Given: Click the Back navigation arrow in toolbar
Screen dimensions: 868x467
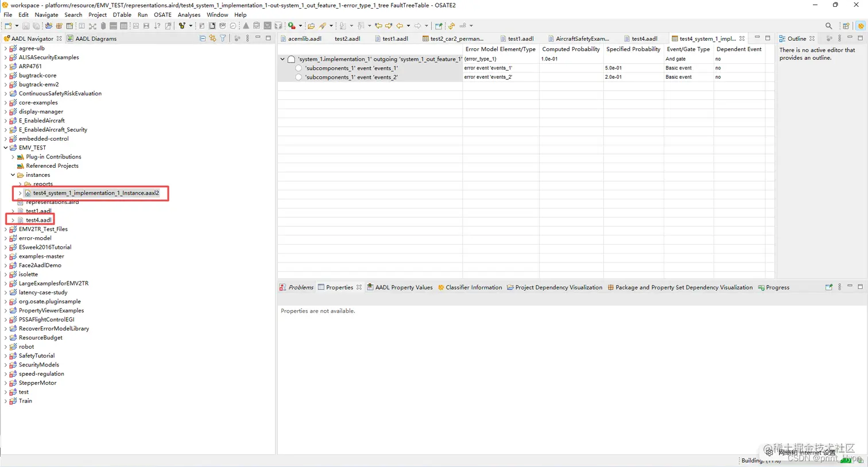Looking at the screenshot, I should click(x=400, y=26).
